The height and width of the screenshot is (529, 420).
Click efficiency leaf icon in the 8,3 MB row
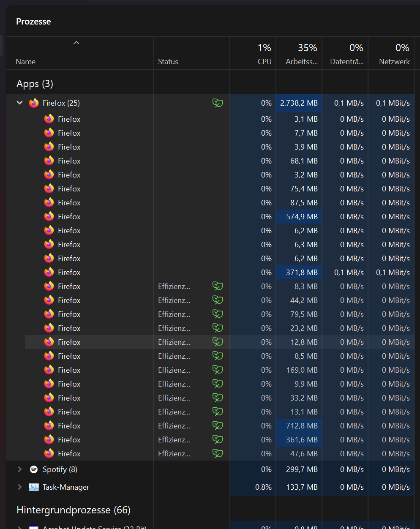click(218, 286)
